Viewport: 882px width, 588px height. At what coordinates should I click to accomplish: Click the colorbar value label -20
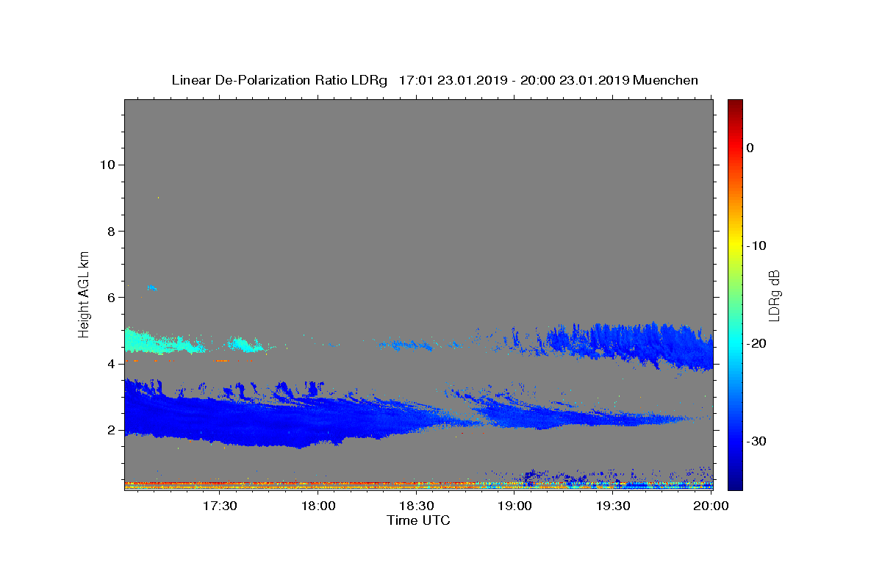[x=756, y=343]
